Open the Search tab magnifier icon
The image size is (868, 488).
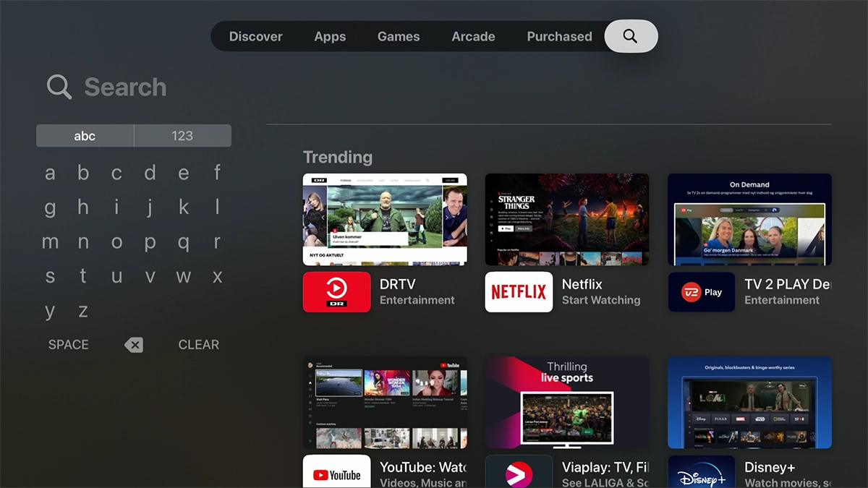coord(630,36)
